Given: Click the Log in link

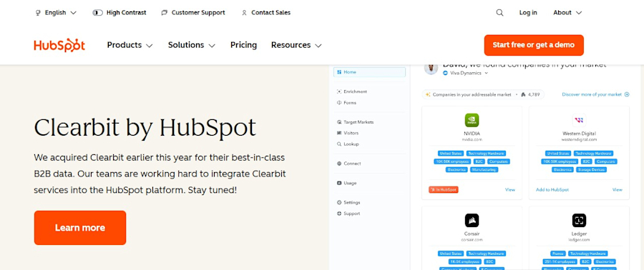Looking at the screenshot, I should (x=528, y=13).
